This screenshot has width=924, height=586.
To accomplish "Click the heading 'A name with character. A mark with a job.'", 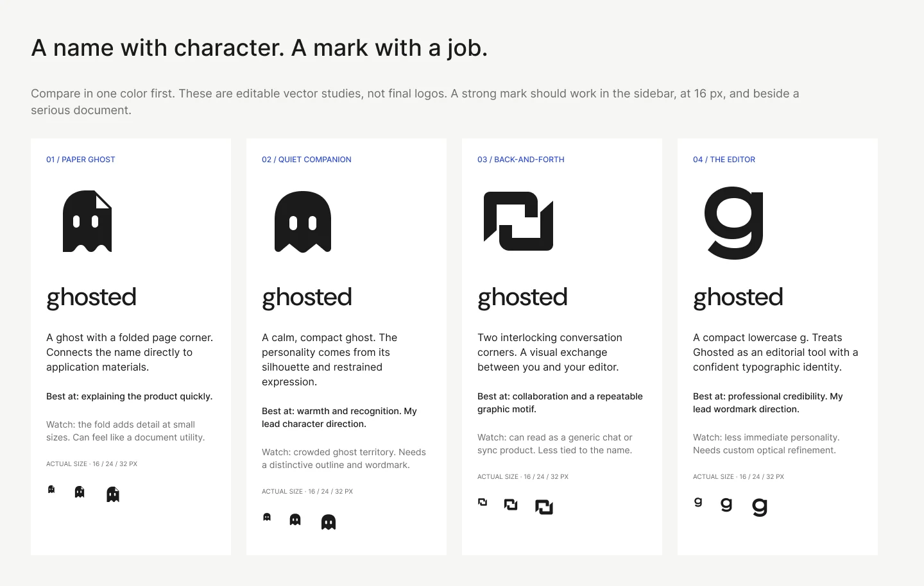I will click(x=259, y=48).
